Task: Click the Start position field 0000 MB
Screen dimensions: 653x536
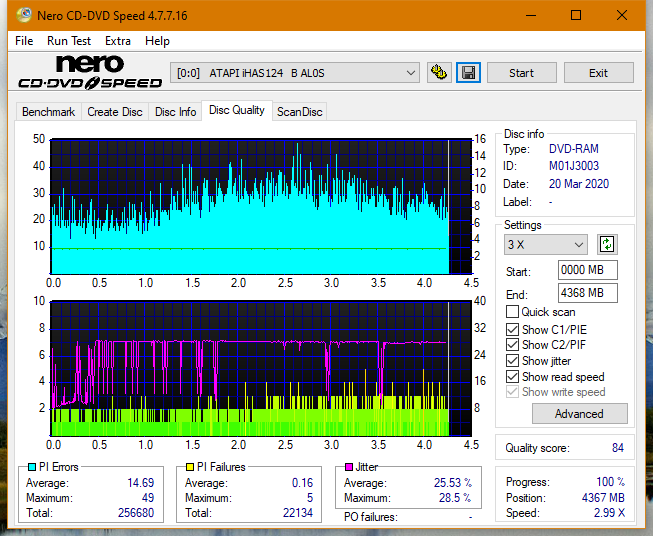Action: click(x=588, y=270)
